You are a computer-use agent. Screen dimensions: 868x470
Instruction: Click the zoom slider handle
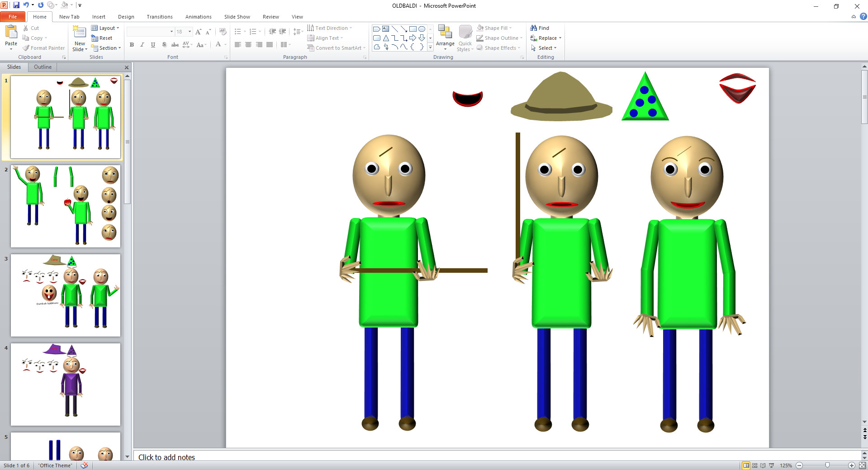pos(827,465)
